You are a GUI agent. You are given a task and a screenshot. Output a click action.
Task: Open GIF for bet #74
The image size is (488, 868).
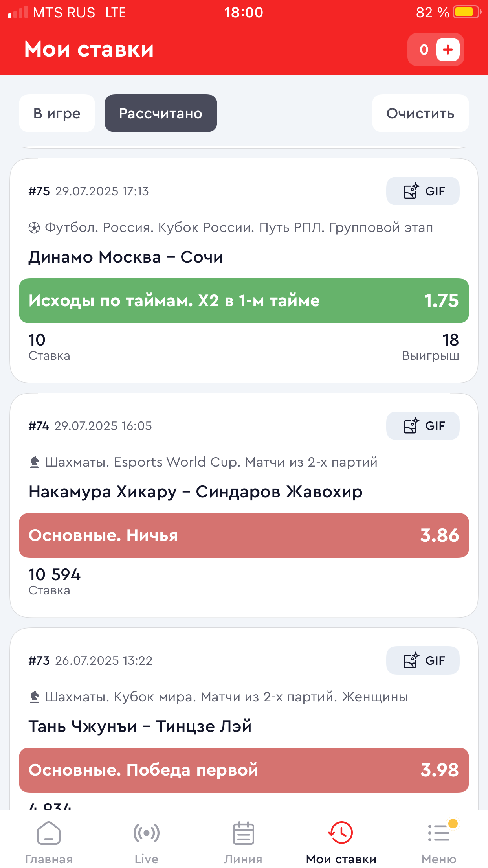[x=423, y=426]
